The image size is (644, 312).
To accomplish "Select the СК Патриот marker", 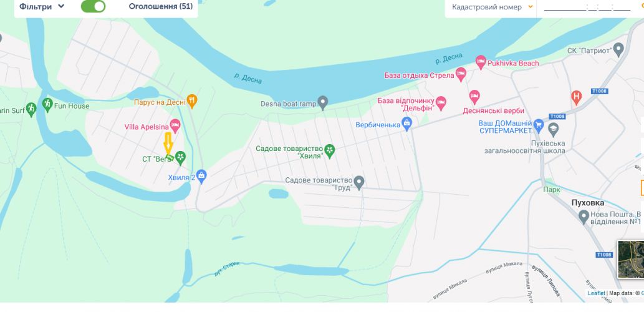I will (618, 49).
